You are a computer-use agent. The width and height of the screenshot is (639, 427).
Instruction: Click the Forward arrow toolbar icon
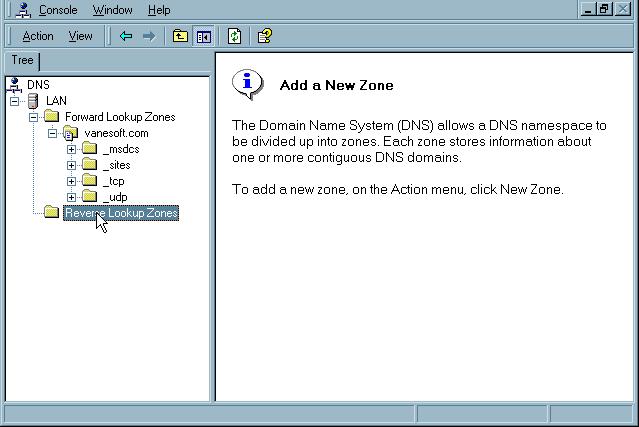click(149, 36)
